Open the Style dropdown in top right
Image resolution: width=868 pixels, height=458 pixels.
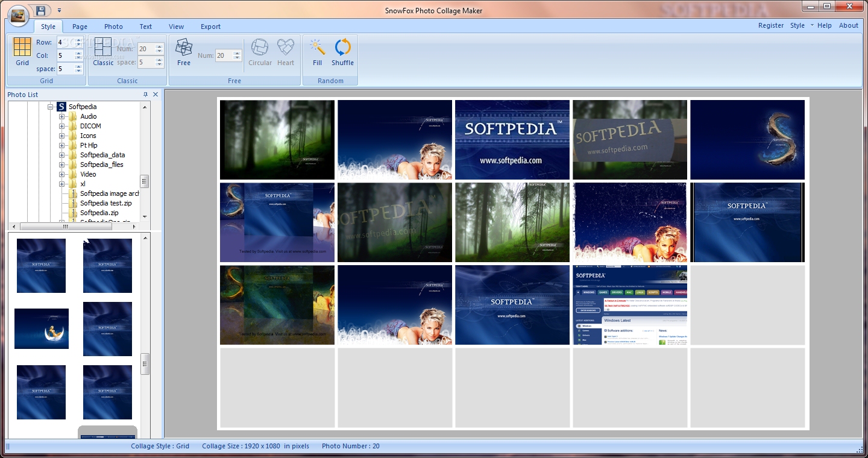[801, 25]
